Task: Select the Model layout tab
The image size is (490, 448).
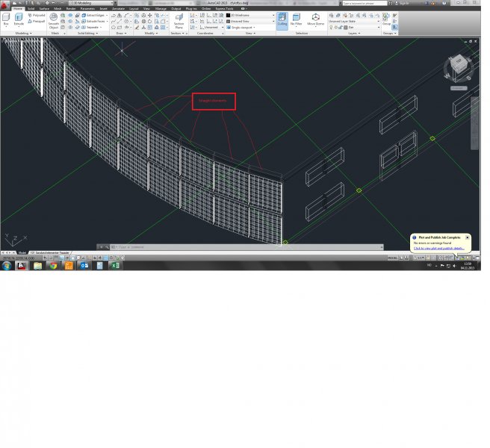Action: [22, 252]
